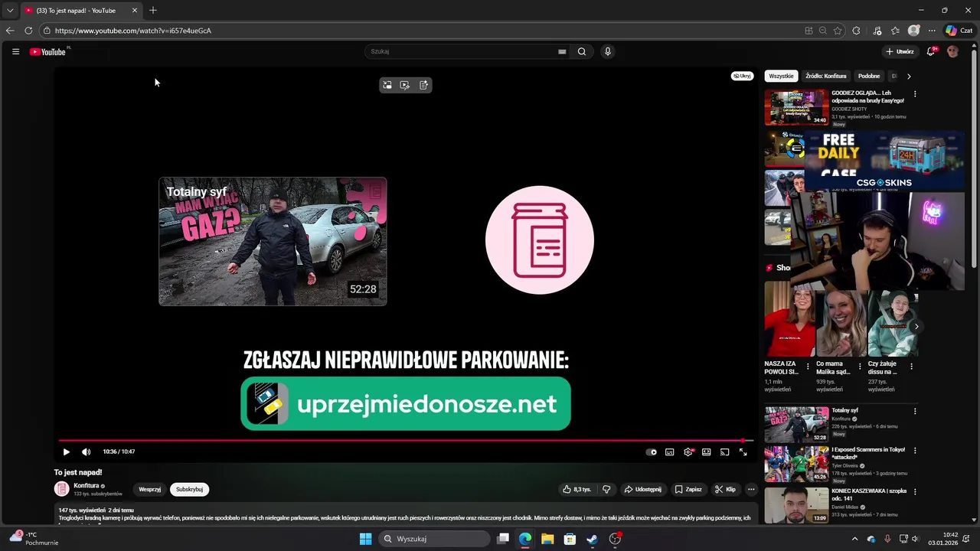
Task: Open options for KONIEC KASZEWIAKA video
Action: coord(914,492)
